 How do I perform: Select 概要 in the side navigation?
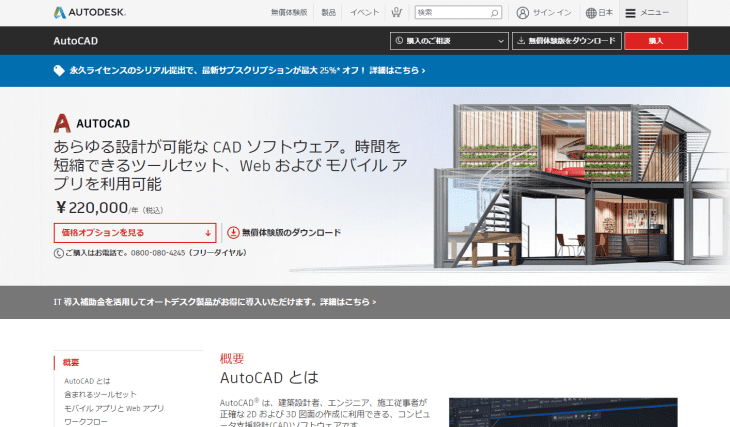tap(71, 362)
